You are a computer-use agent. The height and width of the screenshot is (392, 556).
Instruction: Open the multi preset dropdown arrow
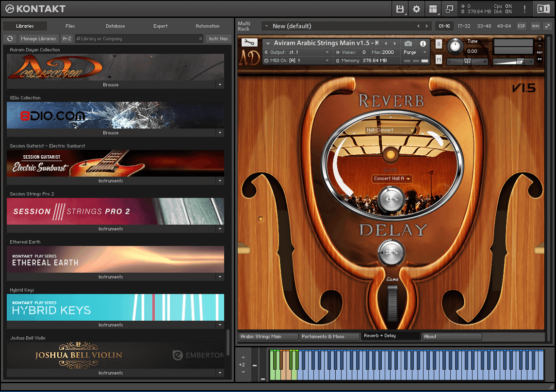(266, 26)
